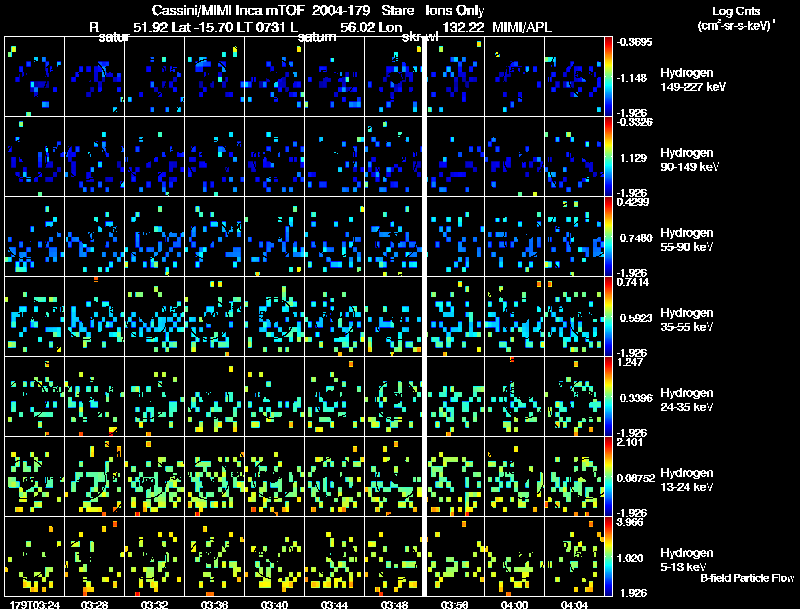Click the 03:28 time axis label
The height and width of the screenshot is (609, 800).
[94, 604]
